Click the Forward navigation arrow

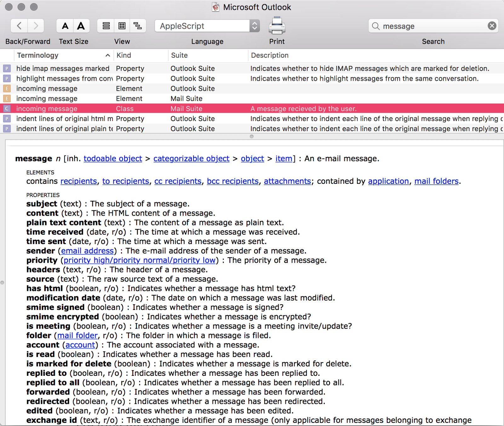point(36,26)
